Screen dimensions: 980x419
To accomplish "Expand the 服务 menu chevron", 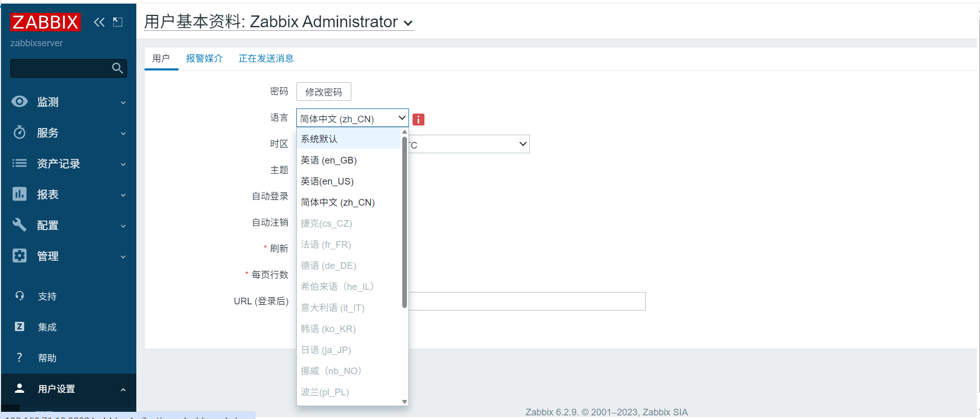I will [x=123, y=134].
